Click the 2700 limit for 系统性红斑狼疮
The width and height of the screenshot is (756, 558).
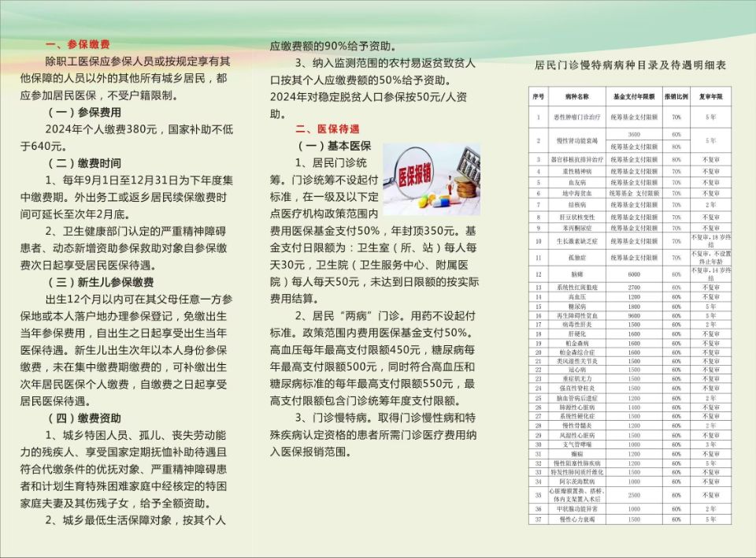[634, 287]
